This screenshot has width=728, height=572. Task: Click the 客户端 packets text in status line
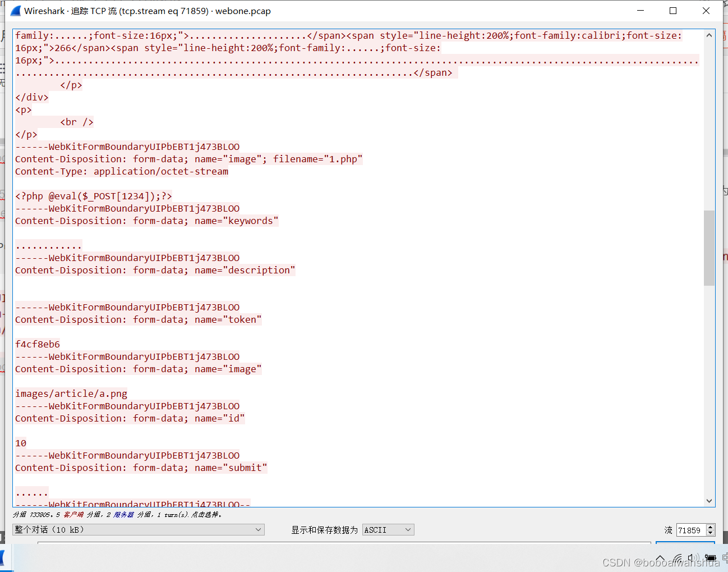[73, 514]
